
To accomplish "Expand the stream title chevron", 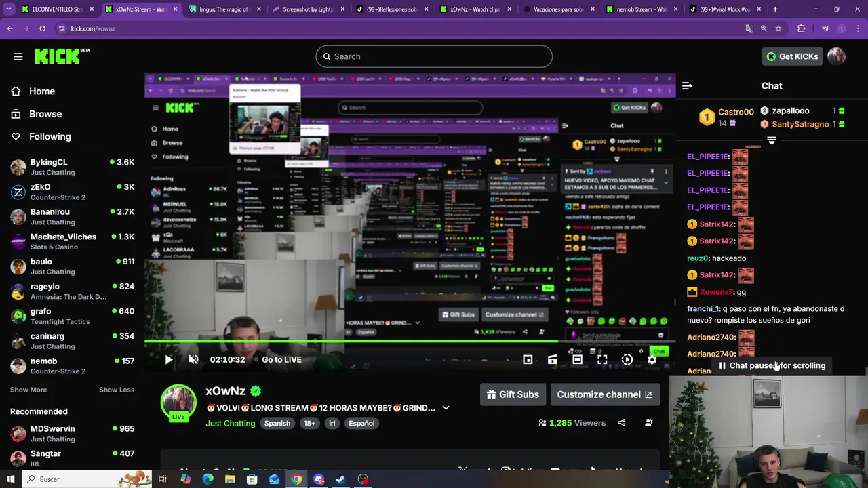I will [446, 408].
